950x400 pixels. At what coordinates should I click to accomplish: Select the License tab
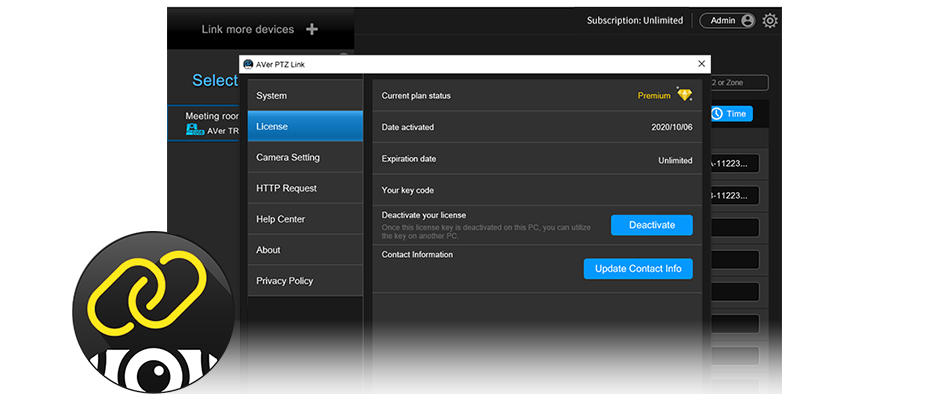click(x=305, y=127)
